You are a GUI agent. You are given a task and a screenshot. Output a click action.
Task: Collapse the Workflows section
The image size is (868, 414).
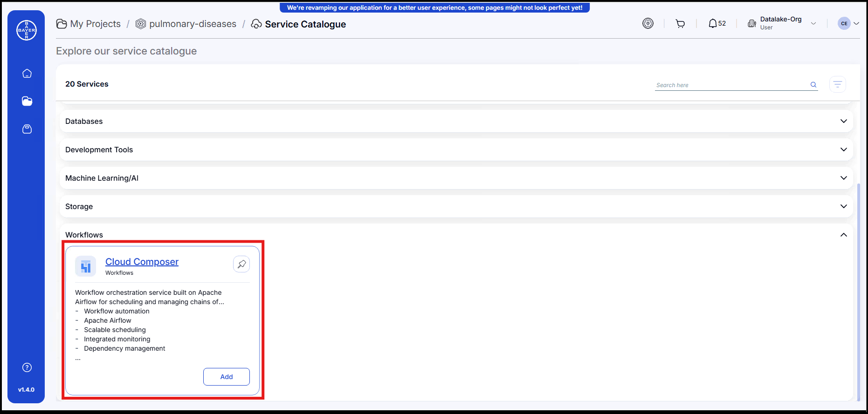pyautogui.click(x=843, y=235)
